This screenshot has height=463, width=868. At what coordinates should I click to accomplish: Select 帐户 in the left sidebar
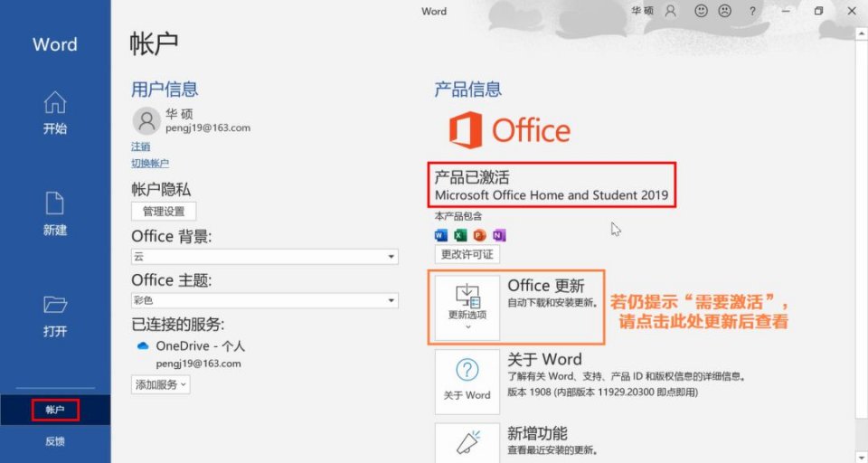(55, 410)
